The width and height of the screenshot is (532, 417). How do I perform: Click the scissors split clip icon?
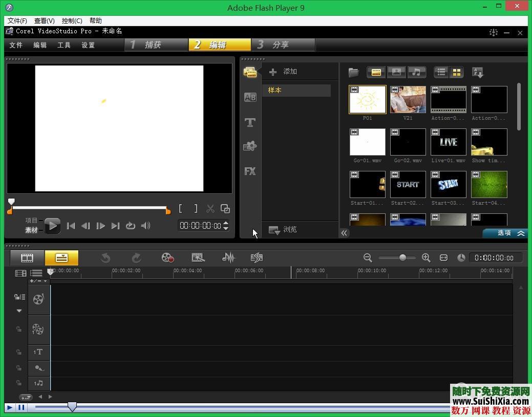point(210,209)
